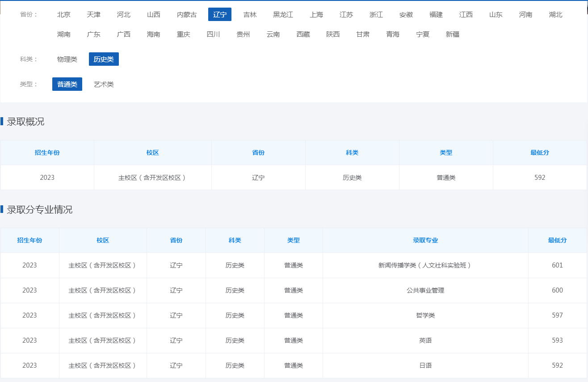Image resolution: width=588 pixels, height=382 pixels.
Task: Click 公共事业管理 major cell
Action: click(x=425, y=290)
